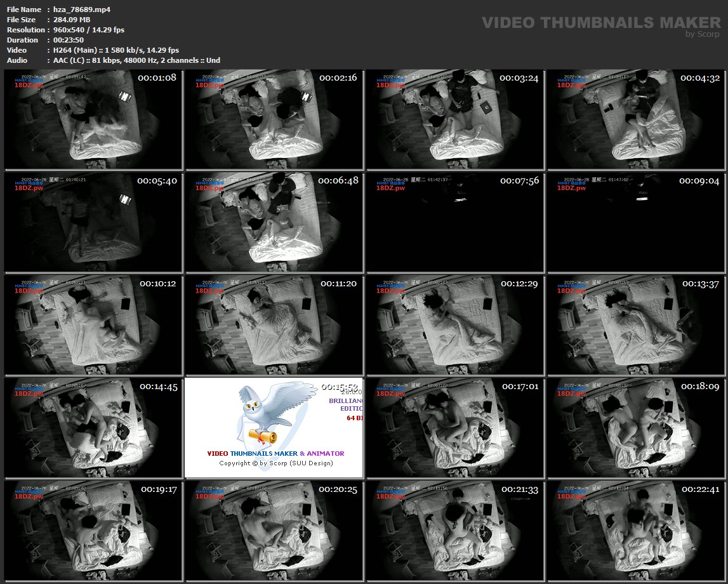Click the Duration value 00:23:50
The image size is (728, 584).
point(69,40)
